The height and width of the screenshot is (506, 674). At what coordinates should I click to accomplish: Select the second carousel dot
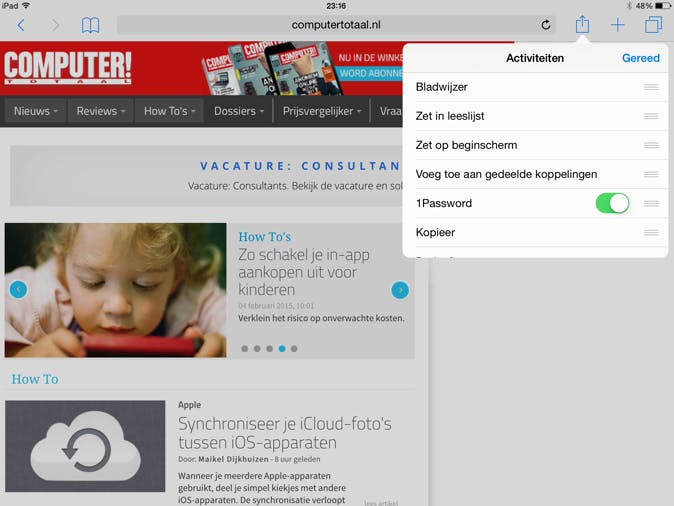click(x=257, y=349)
